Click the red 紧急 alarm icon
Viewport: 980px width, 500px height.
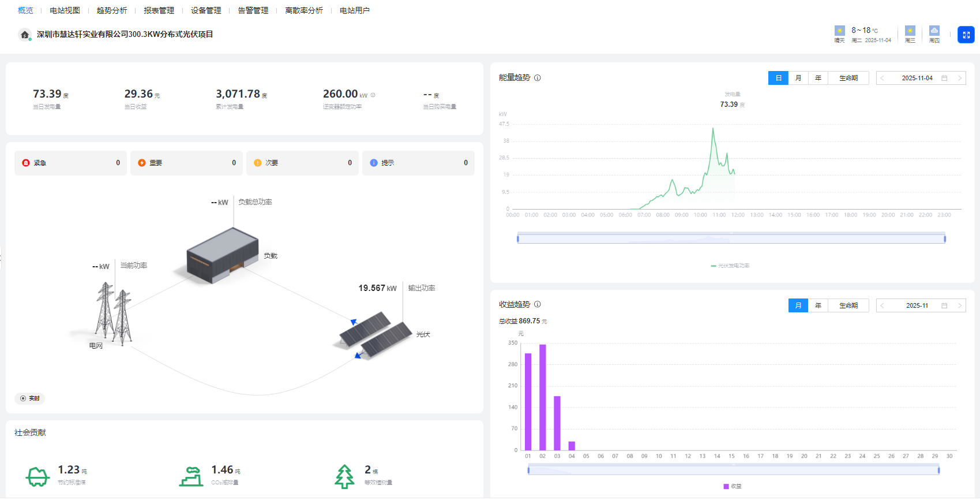(26, 163)
